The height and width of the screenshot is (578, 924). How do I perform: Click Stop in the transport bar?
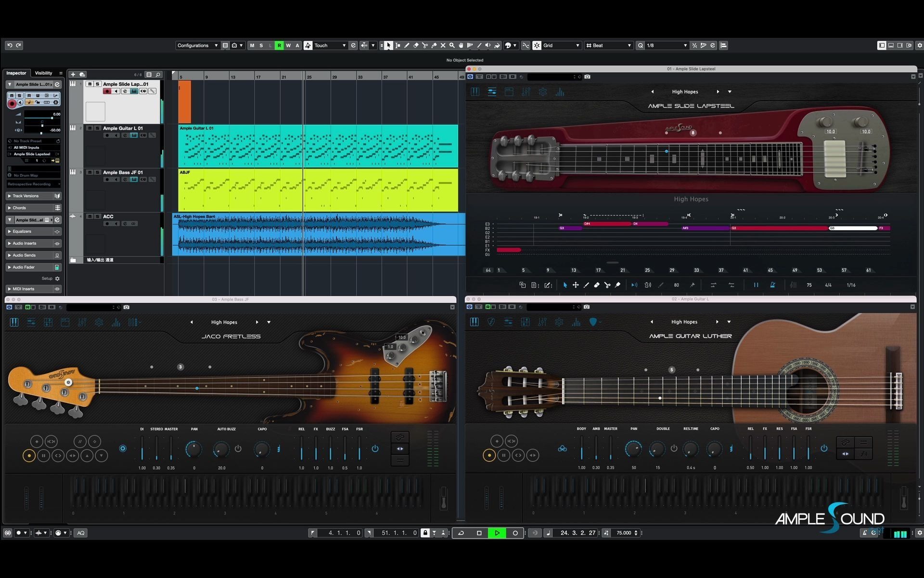479,533
